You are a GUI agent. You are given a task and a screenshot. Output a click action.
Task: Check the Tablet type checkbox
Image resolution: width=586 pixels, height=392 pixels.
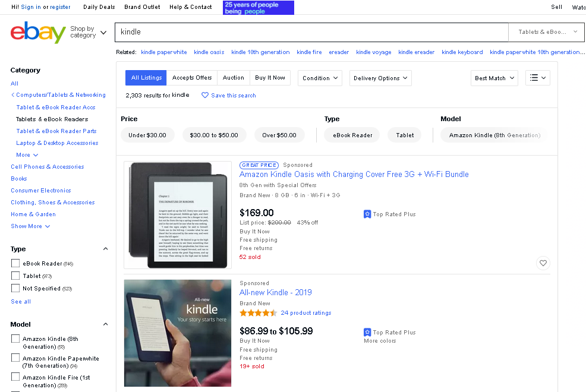(15, 276)
